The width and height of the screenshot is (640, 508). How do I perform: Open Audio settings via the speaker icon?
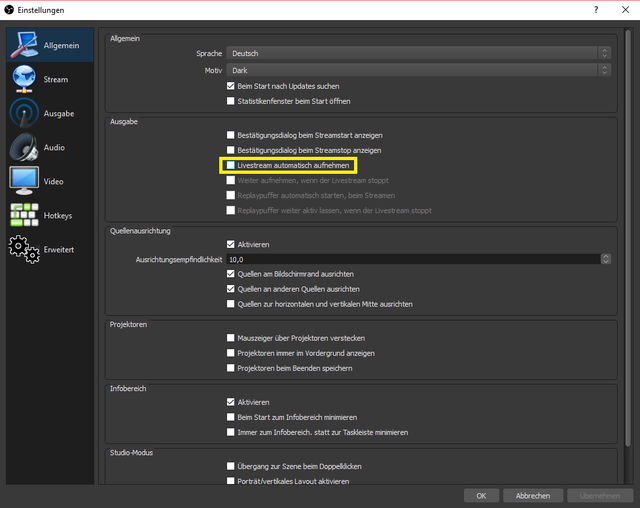click(24, 147)
